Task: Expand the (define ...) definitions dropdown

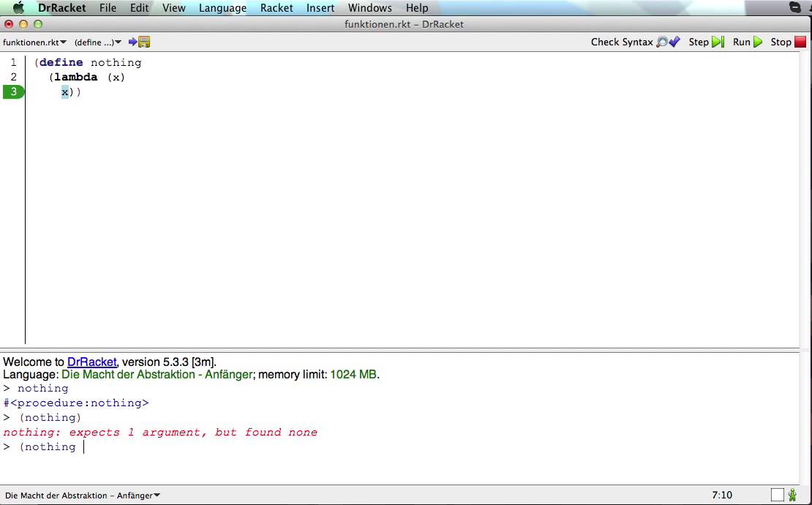Action: (98, 42)
